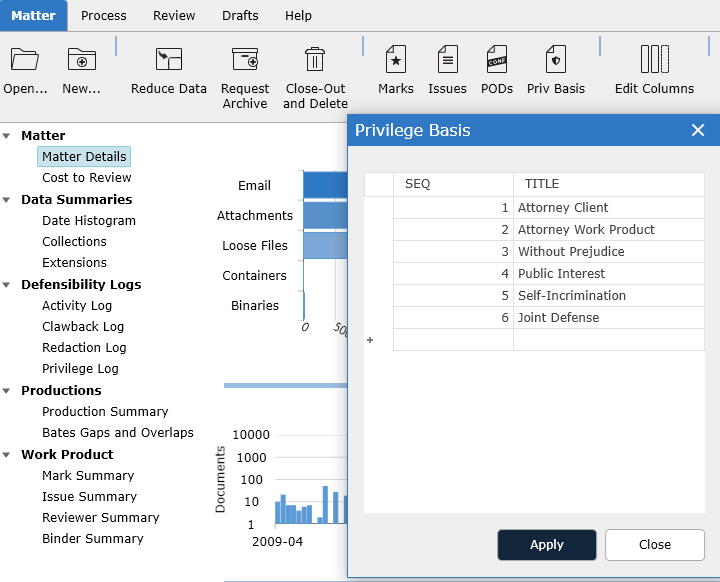Viewport: 720px width, 582px height.
Task: Select the Self-Incrimination row
Action: [x=549, y=296]
